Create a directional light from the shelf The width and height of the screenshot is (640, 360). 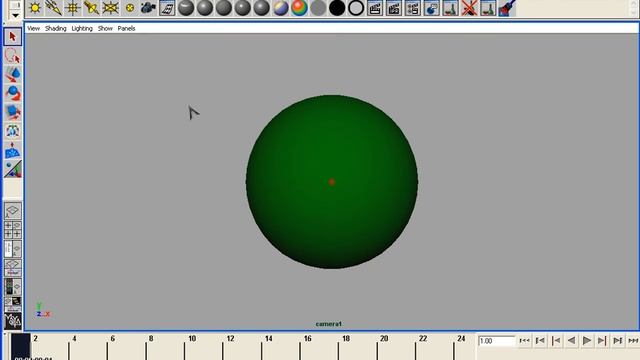point(54,8)
